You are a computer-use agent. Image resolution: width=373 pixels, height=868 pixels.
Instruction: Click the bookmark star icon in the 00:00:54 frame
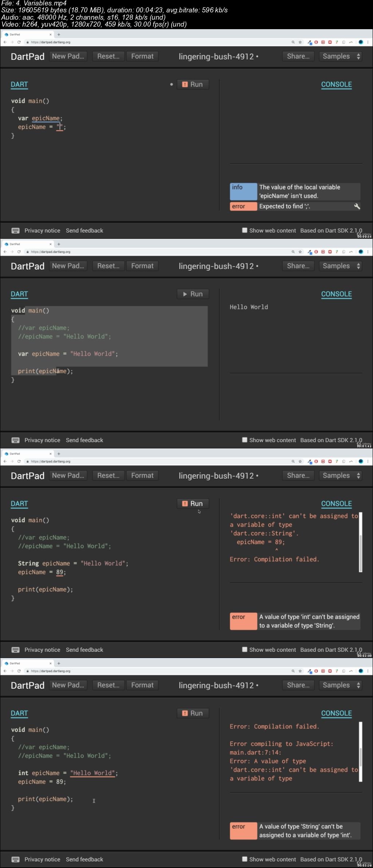pos(300,42)
